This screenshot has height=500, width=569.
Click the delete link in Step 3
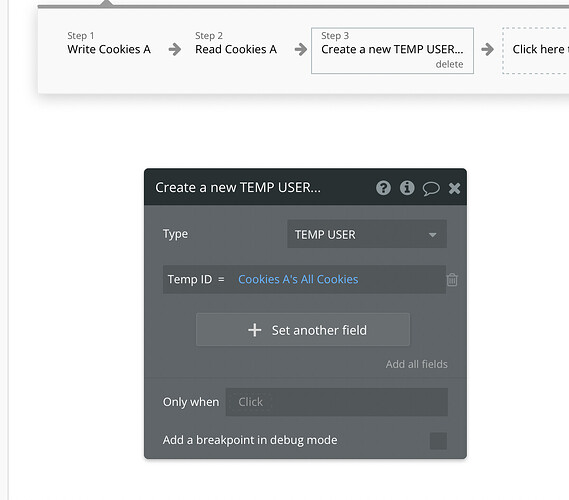(449, 64)
